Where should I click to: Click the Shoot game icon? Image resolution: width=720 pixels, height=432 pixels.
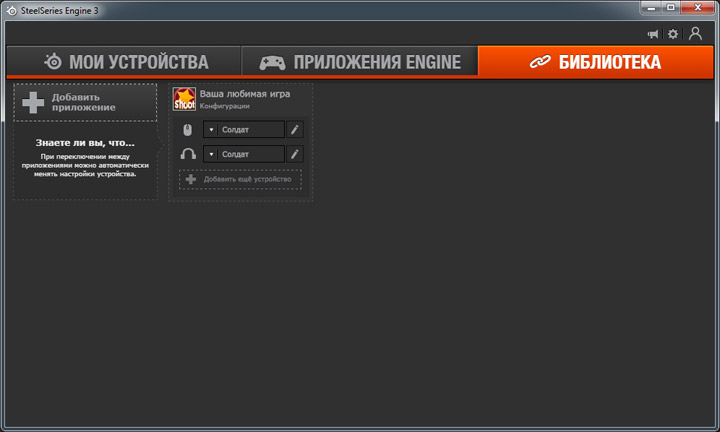coord(184,99)
